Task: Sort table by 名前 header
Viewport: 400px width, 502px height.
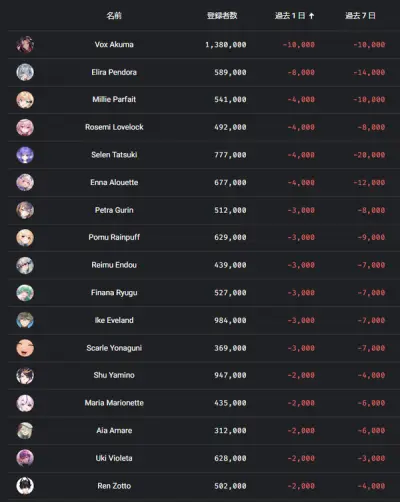Action: coord(114,16)
